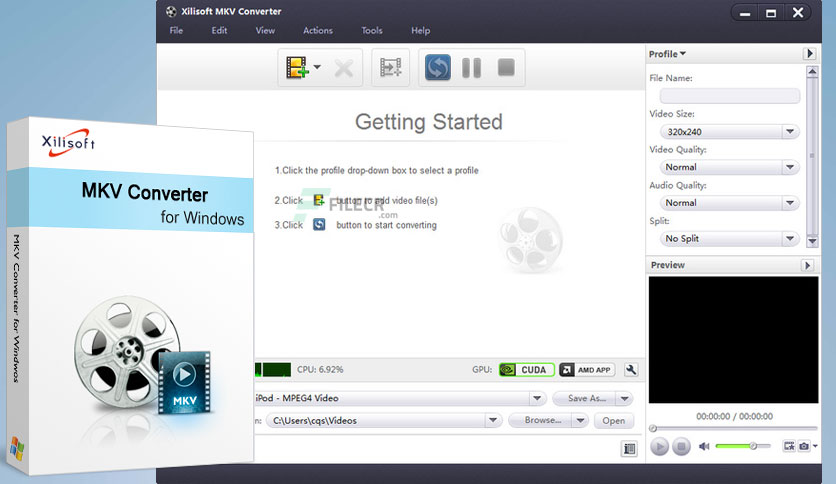Open the Add File dropdown arrow
836x484 pixels.
tap(317, 67)
